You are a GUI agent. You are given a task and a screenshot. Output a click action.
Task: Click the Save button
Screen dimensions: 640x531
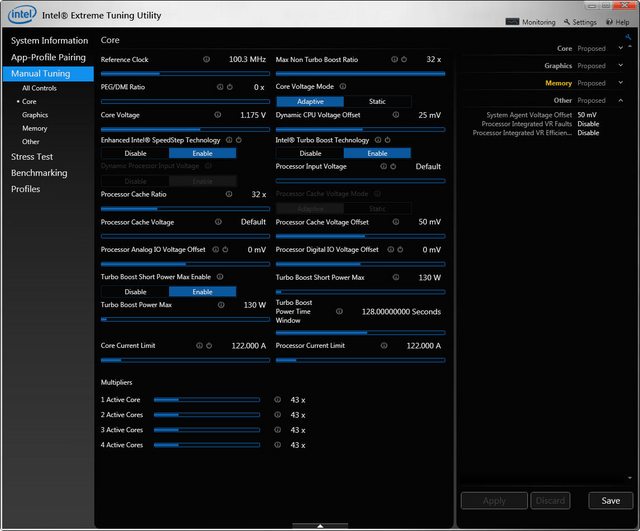[x=610, y=500]
